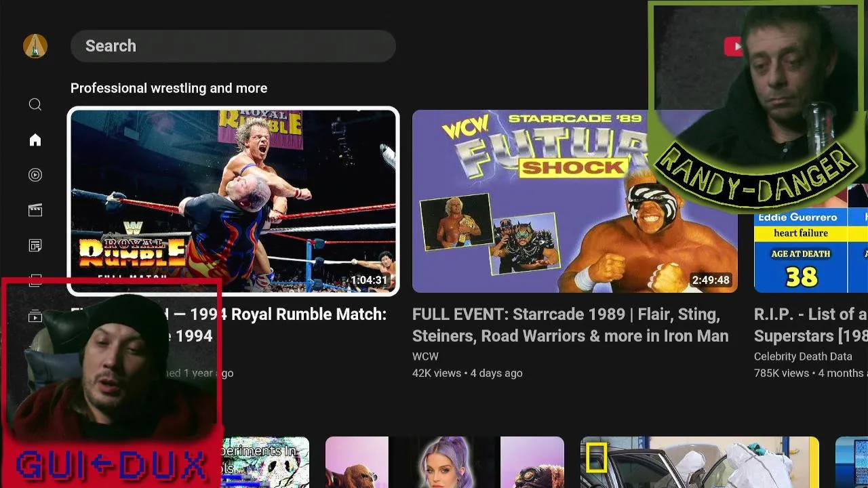Screen dimensions: 868x488
Task: Click the 2:49:48 duration badge
Action: click(710, 280)
